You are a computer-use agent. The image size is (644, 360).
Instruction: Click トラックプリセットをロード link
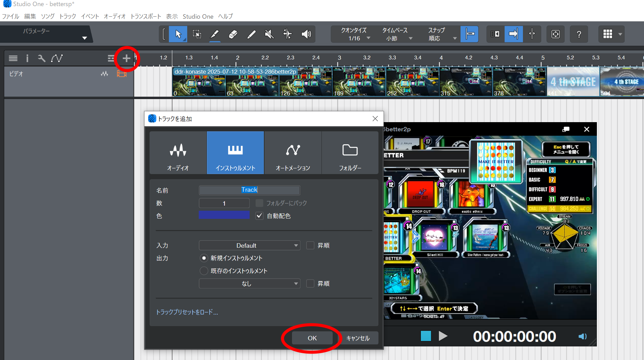(x=187, y=312)
